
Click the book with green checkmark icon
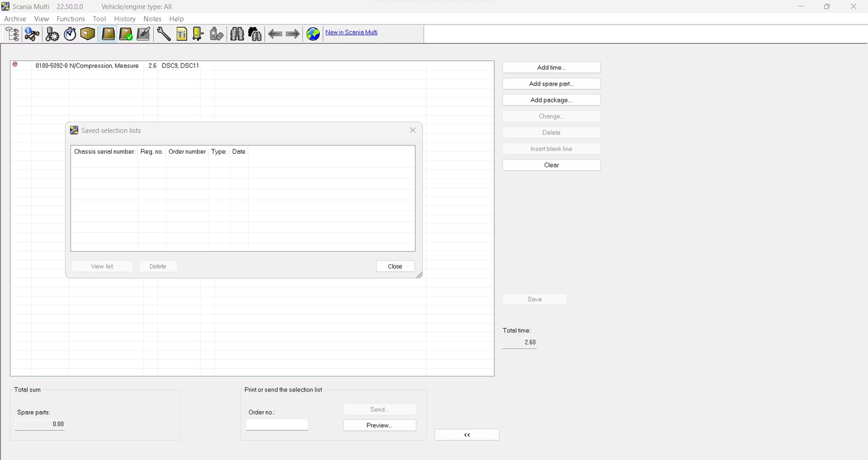pyautogui.click(x=126, y=34)
